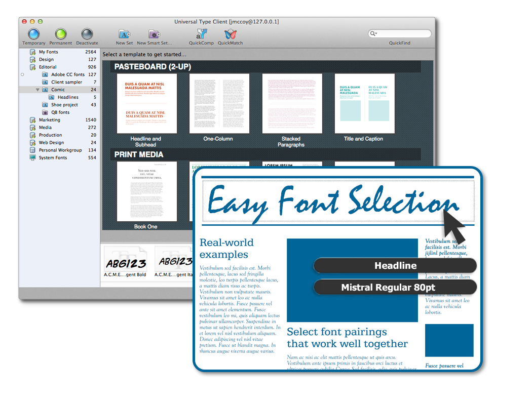The image size is (532, 405).
Task: Choose the Book One template thumbnail
Action: (x=146, y=191)
